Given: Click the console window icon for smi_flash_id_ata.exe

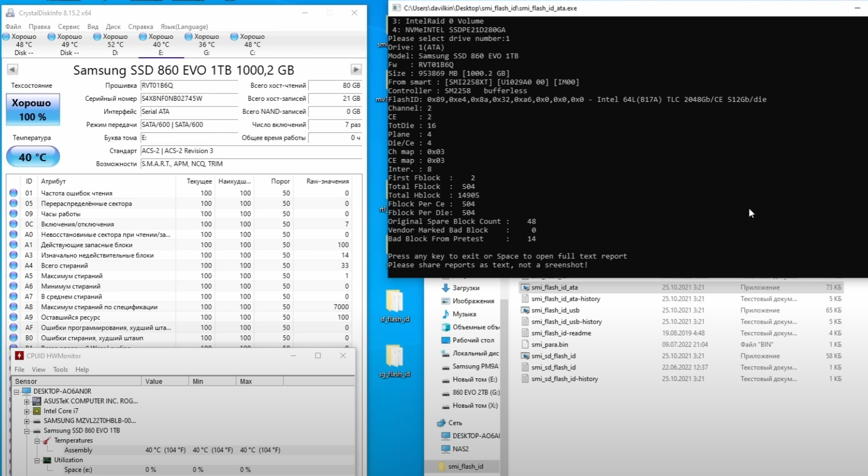Looking at the screenshot, I should point(397,8).
